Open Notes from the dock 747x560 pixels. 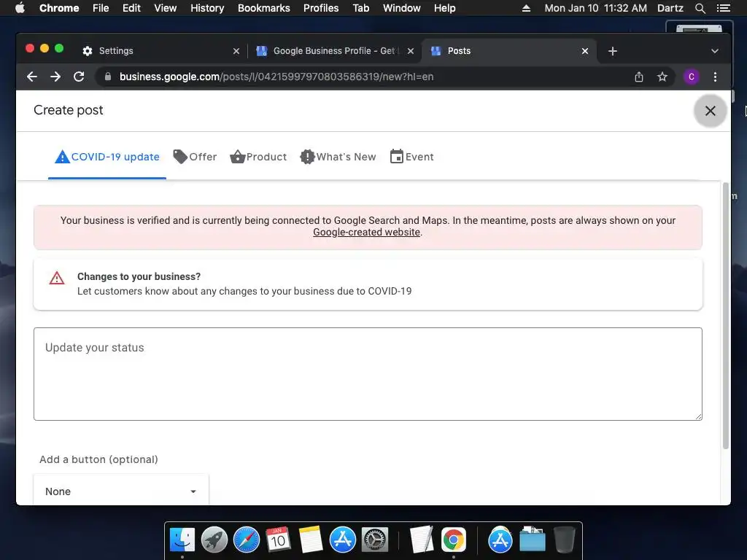pyautogui.click(x=311, y=540)
